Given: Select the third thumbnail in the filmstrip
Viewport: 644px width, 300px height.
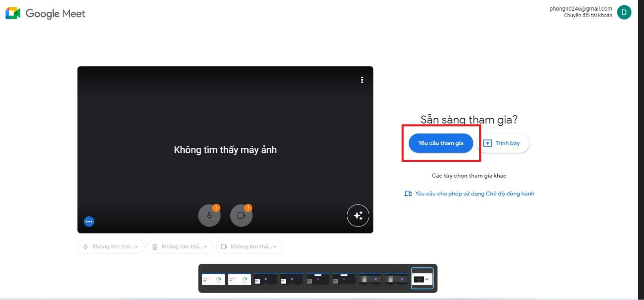Looking at the screenshot, I should pyautogui.click(x=265, y=279).
